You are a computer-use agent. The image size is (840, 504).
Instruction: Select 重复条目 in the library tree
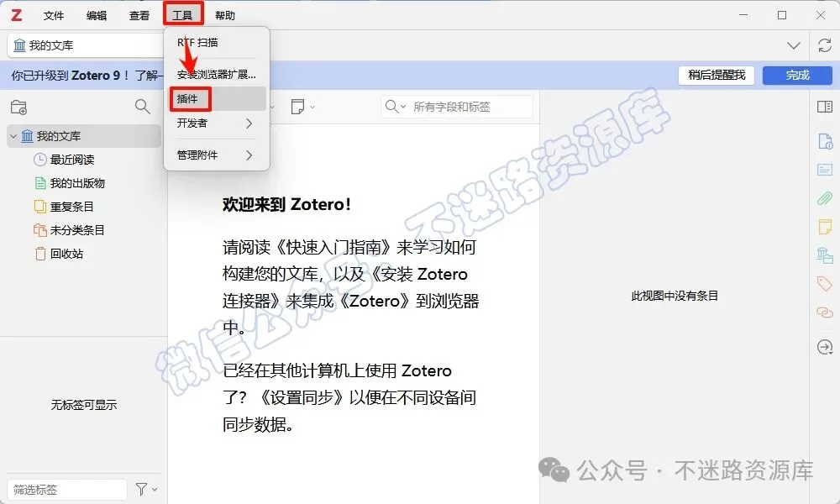coord(71,207)
